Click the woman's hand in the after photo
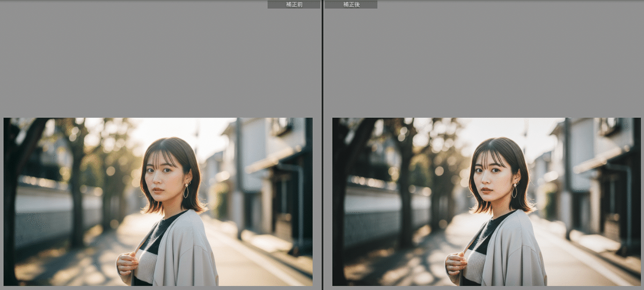Screen dimensions: 644x290 click(x=455, y=263)
